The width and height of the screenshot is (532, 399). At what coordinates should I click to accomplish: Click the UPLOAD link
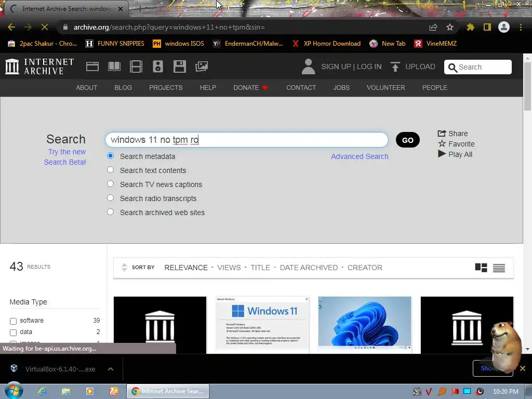(420, 66)
